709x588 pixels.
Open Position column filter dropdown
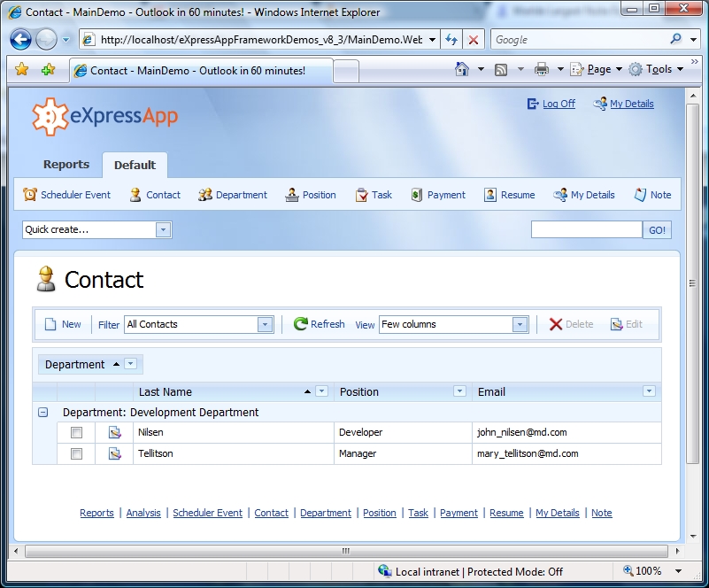[459, 391]
